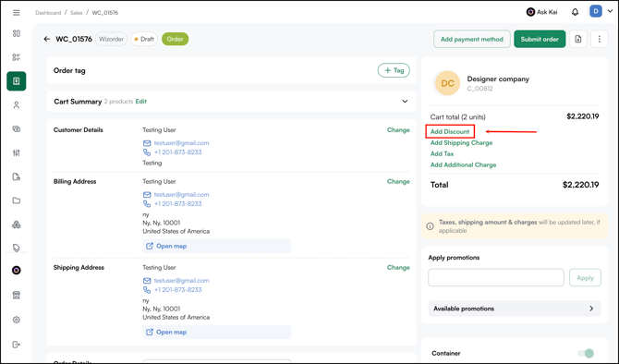Click the info icon in taxes notice
Image resolution: width=619 pixels, height=364 pixels.
coord(430,226)
